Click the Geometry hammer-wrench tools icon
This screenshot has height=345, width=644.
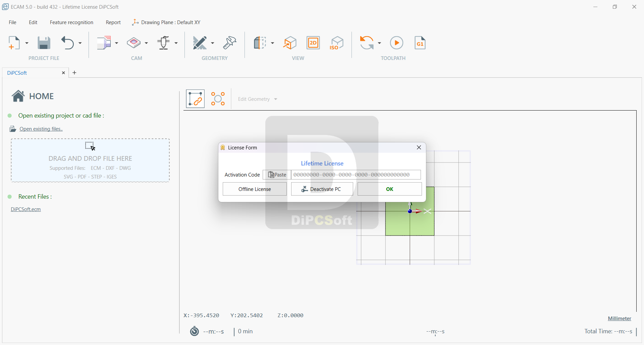(230, 43)
